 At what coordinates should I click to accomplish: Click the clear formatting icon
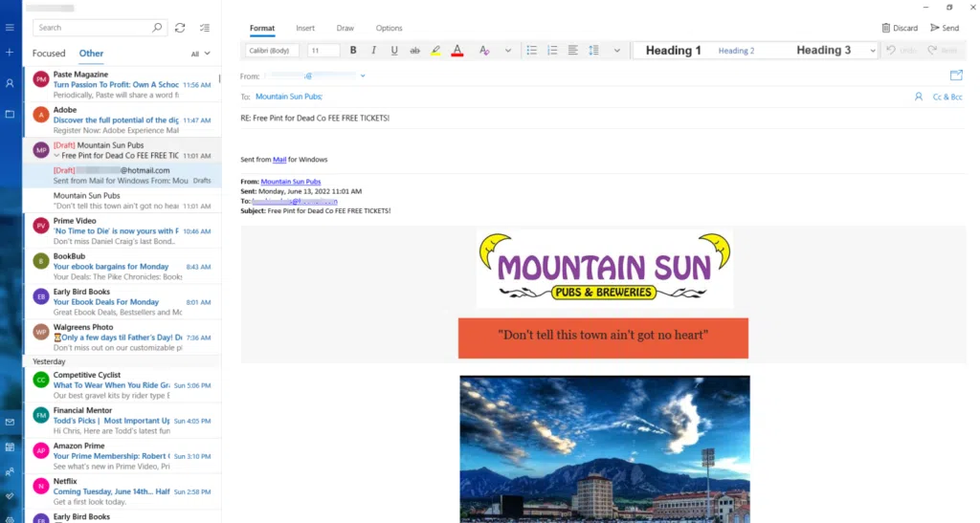click(x=484, y=51)
